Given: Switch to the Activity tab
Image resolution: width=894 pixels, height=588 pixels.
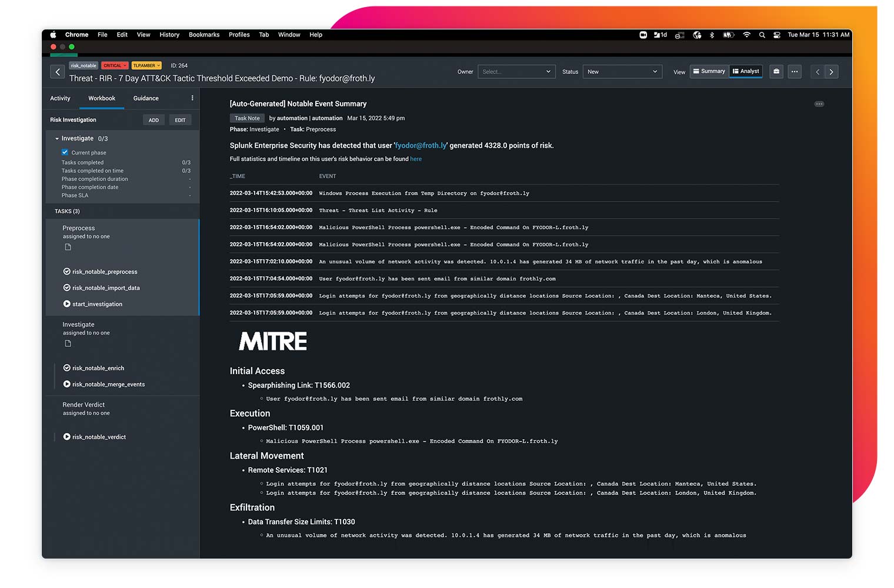Looking at the screenshot, I should coord(60,98).
